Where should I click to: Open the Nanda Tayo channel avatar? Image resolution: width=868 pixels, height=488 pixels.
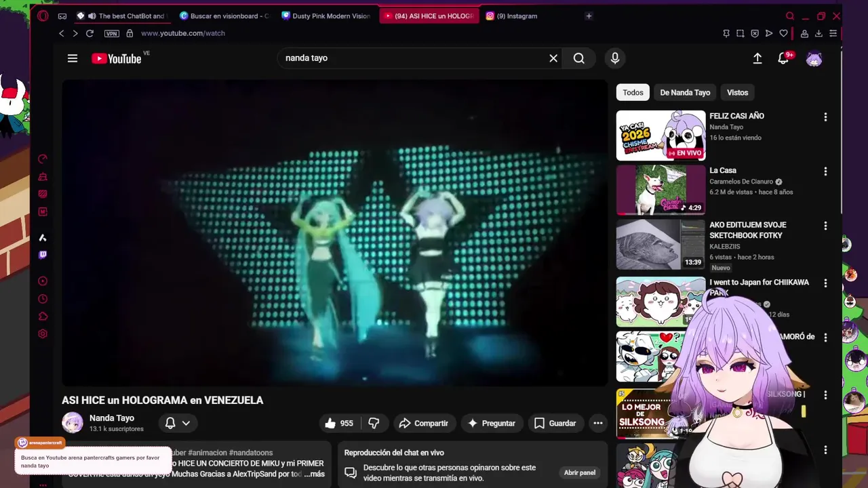pos(73,423)
